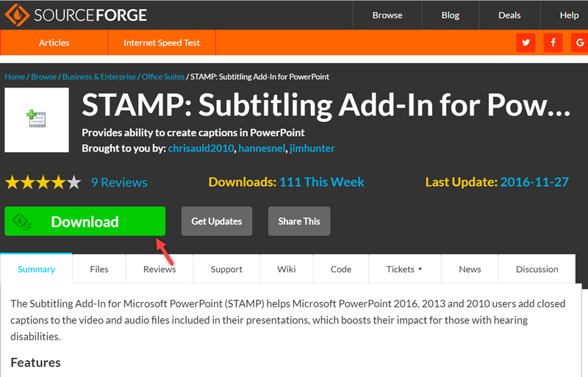Click the star rating icons
The height and width of the screenshot is (377, 588).
pos(43,182)
